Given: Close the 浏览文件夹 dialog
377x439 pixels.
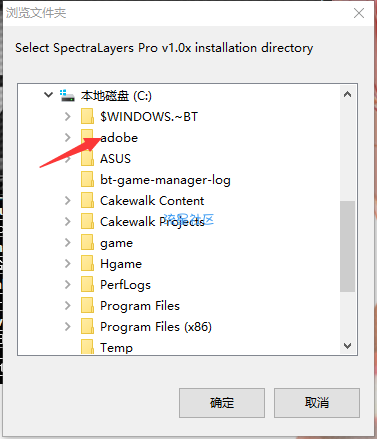Looking at the screenshot, I should tap(359, 13).
